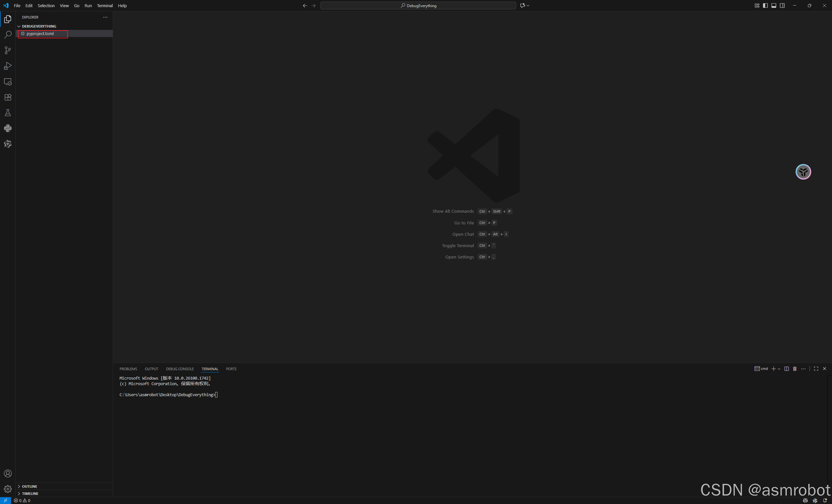Open the Source Control view
Viewport: 832px width, 504px height.
coord(7,50)
